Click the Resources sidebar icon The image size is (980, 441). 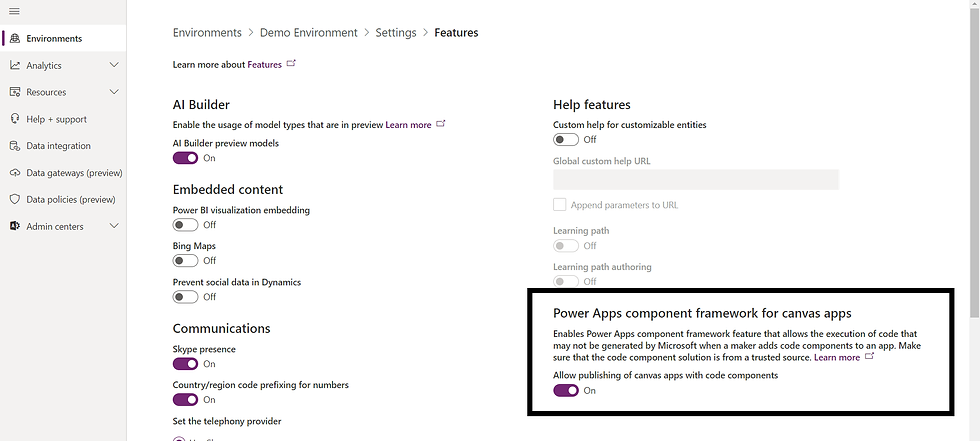15,92
